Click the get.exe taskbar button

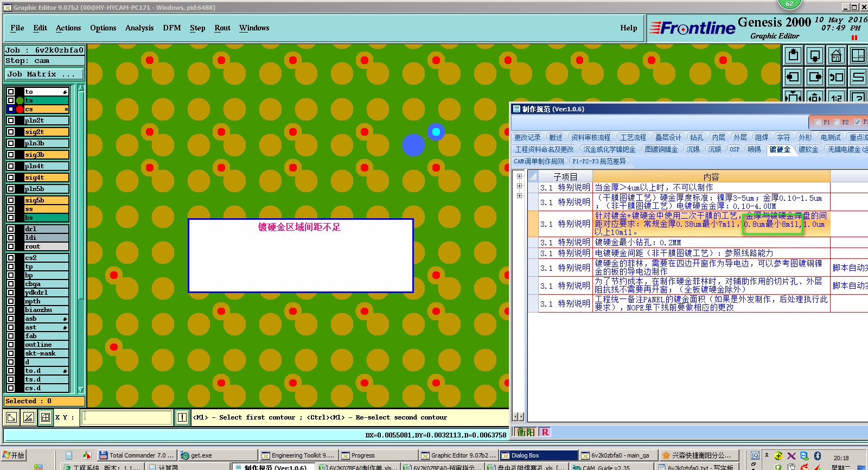pos(218,455)
